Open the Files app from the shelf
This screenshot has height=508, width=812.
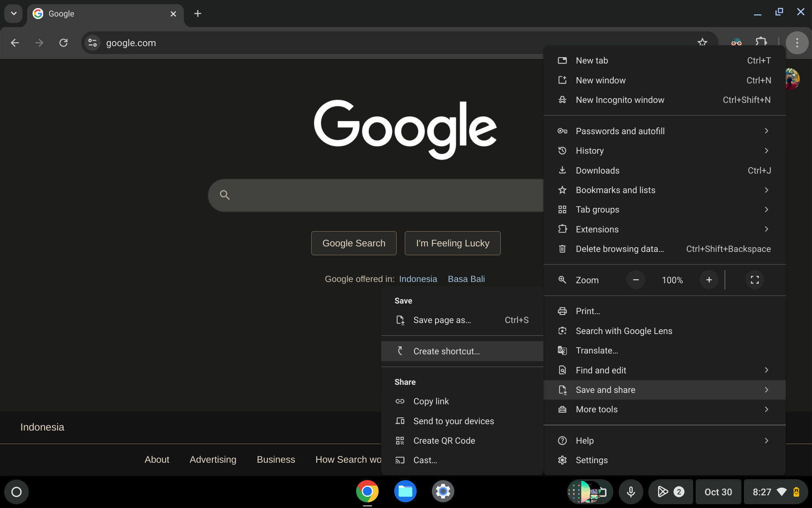(405, 491)
